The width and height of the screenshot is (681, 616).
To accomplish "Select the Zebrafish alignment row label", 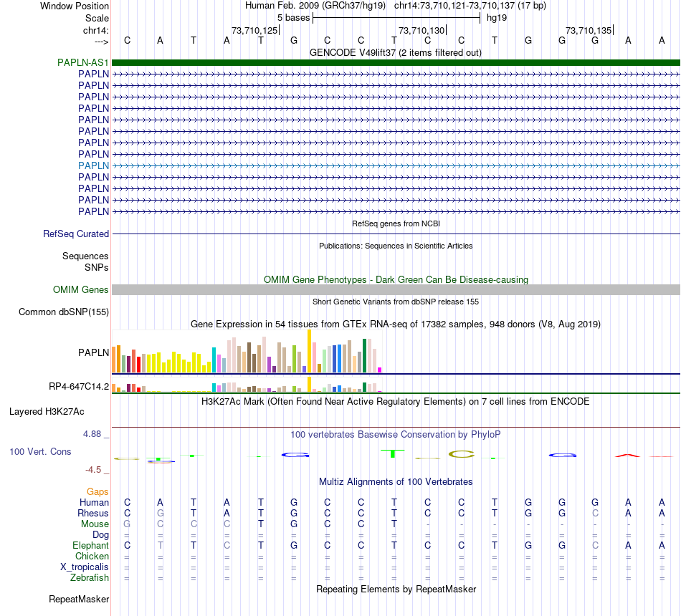I will [x=90, y=578].
